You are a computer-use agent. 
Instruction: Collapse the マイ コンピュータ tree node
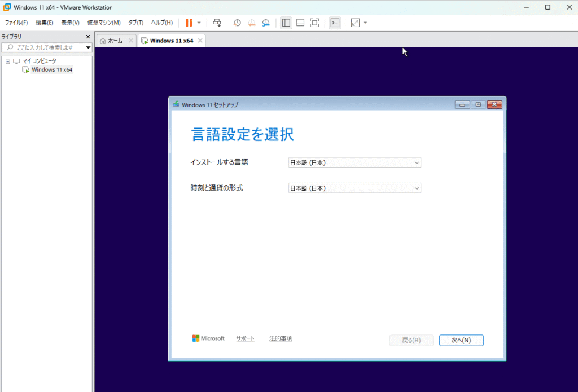point(8,61)
